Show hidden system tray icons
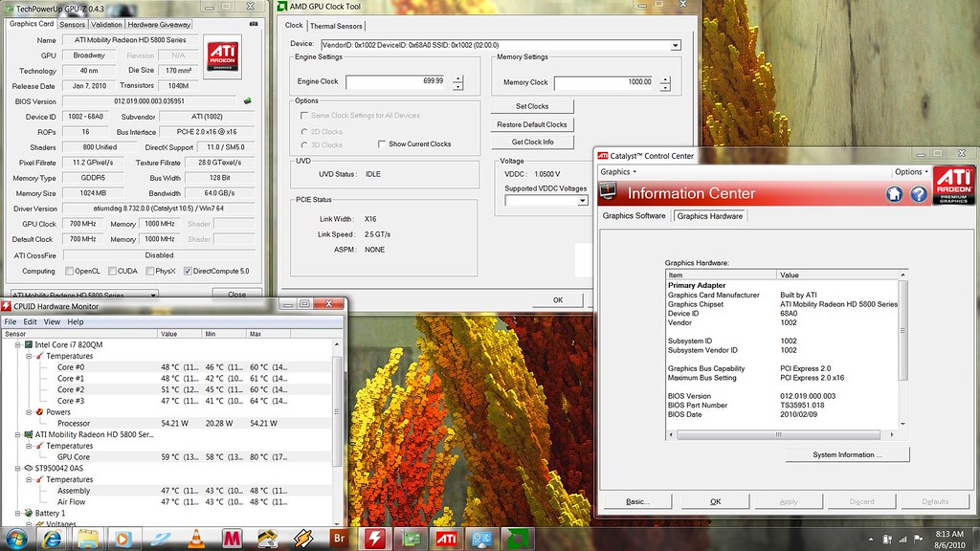The image size is (980, 551). tap(871, 540)
